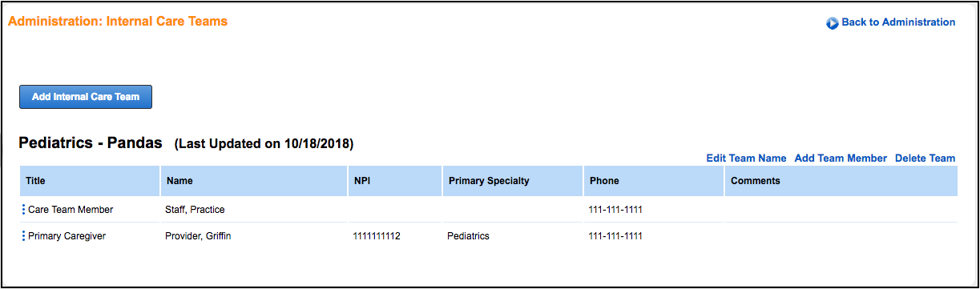Click the NPI value 1111111112
Image resolution: width=980 pixels, height=289 pixels.
(377, 236)
